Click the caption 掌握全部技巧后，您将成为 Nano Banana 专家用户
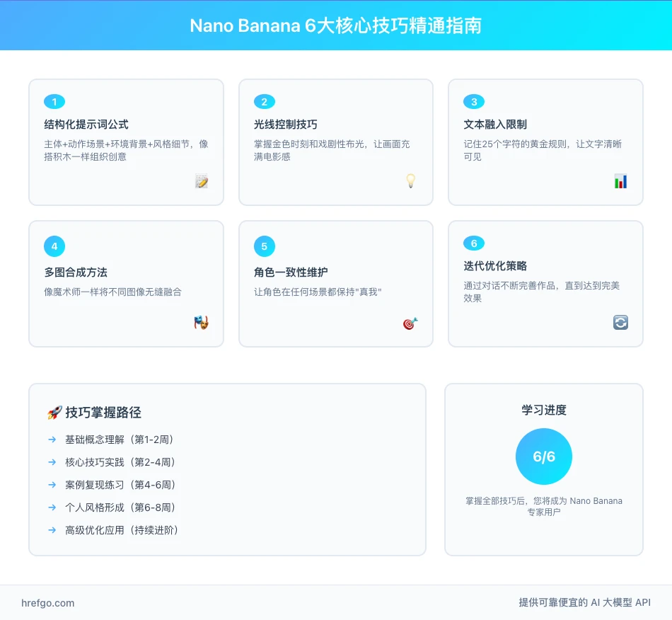The height and width of the screenshot is (620, 672). pos(544,506)
